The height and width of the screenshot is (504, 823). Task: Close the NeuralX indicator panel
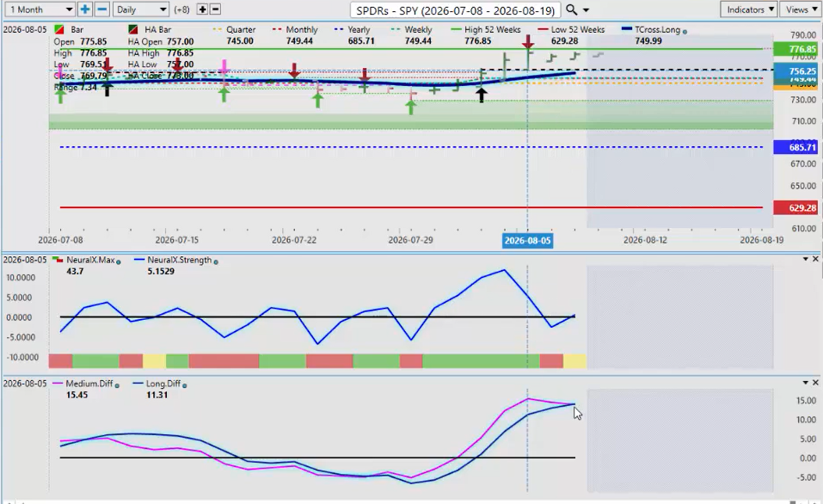[815, 259]
